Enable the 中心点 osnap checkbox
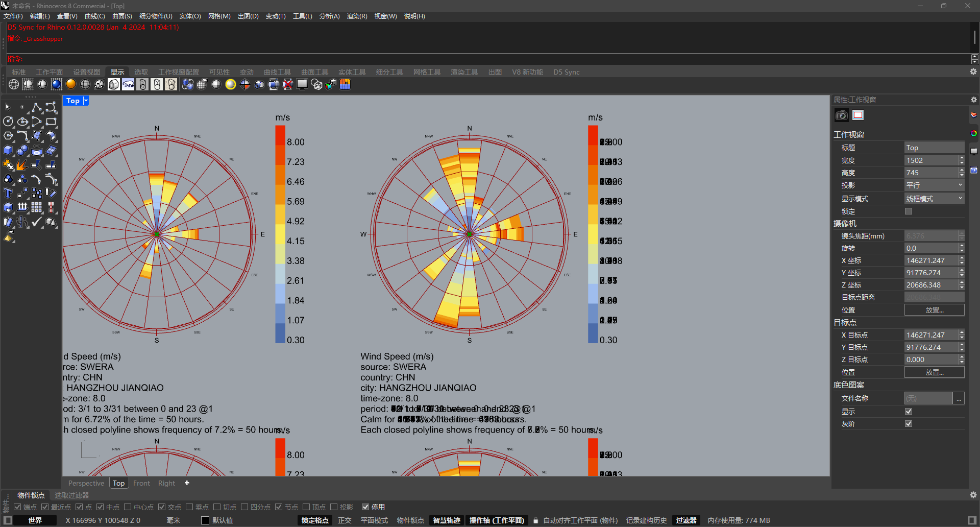Image resolution: width=980 pixels, height=527 pixels. point(128,507)
